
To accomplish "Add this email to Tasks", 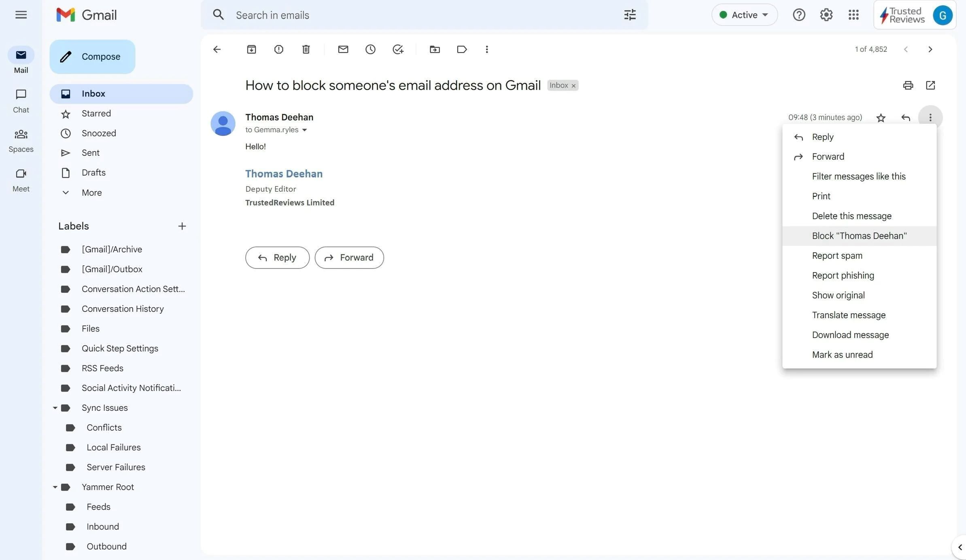I will [397, 49].
